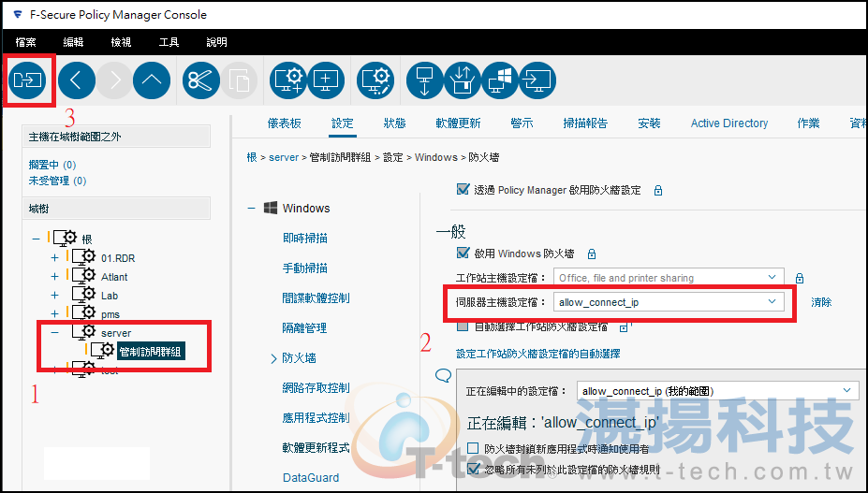Switch to the 狀態 tab

pyautogui.click(x=395, y=123)
